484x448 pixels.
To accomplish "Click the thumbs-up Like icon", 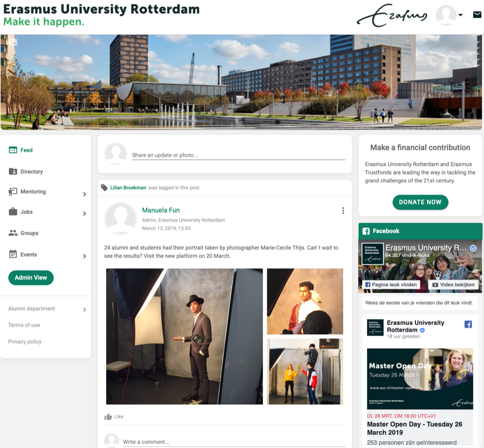I will point(108,416).
